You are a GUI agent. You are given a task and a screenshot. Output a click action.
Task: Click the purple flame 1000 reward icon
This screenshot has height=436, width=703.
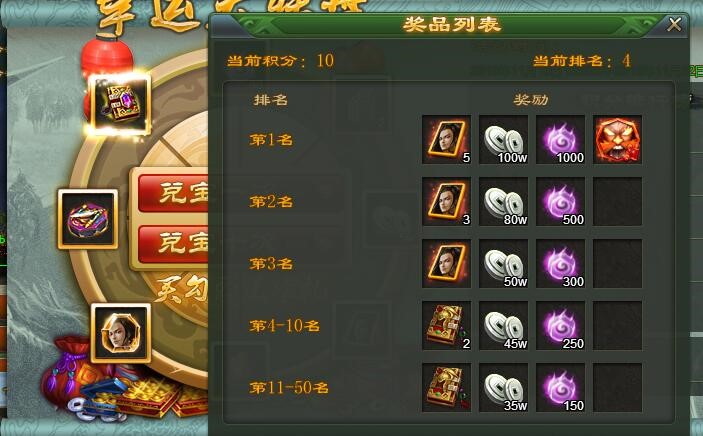click(560, 140)
